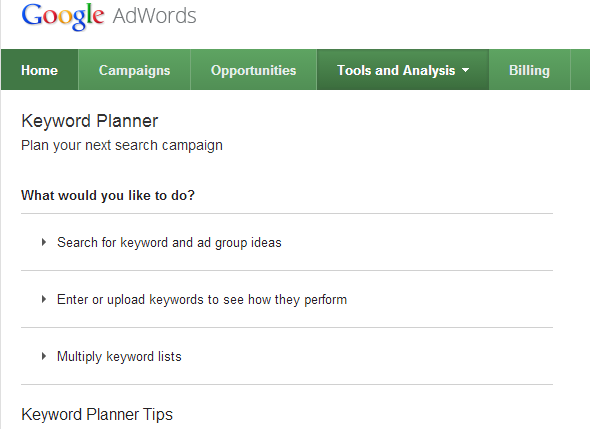
Task: Click the cut-off tab after Billing
Action: (580, 70)
